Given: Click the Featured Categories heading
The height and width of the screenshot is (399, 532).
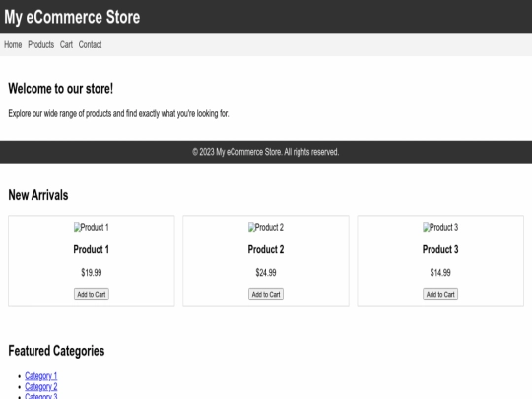Looking at the screenshot, I should click(x=56, y=351).
